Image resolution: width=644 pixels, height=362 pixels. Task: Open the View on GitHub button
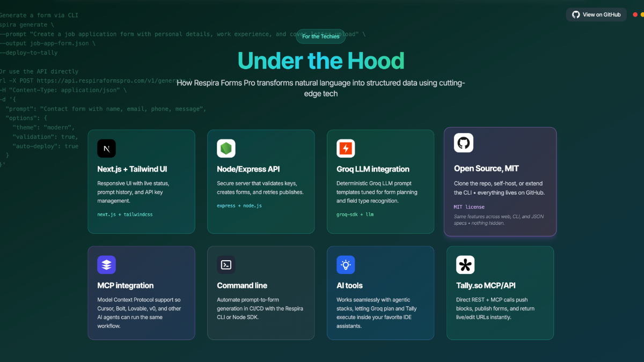click(596, 14)
